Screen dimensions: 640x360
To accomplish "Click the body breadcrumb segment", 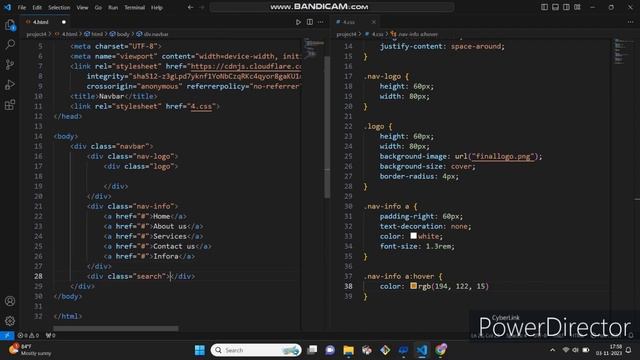I will point(123,34).
